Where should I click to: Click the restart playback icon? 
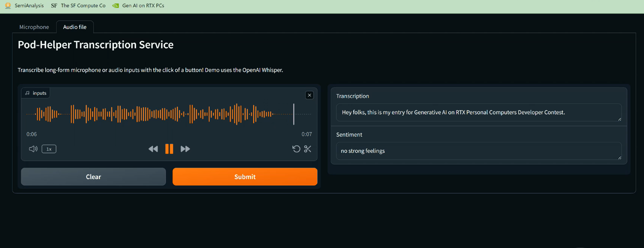pyautogui.click(x=296, y=149)
